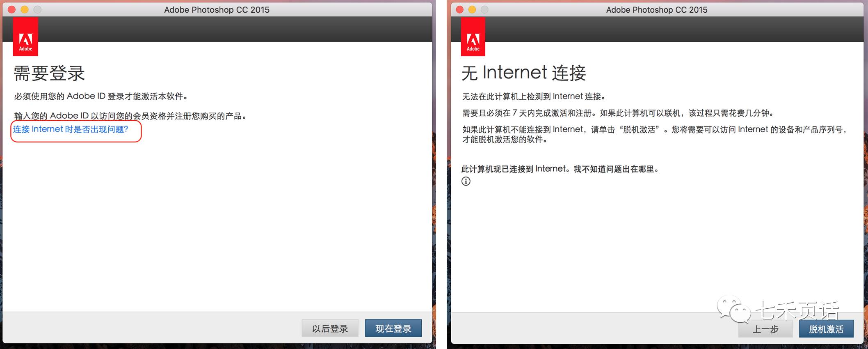Close the 需要登录 window with red button
This screenshot has height=349, width=868.
pos(12,9)
